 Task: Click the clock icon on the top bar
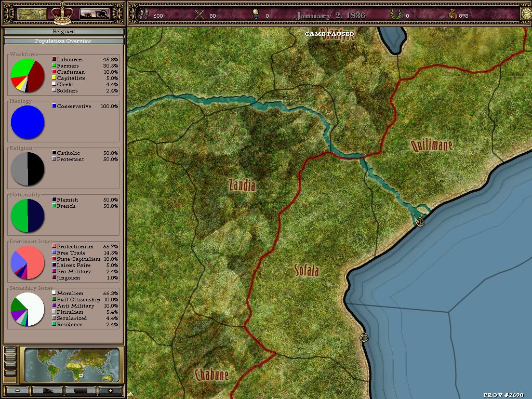click(x=526, y=13)
